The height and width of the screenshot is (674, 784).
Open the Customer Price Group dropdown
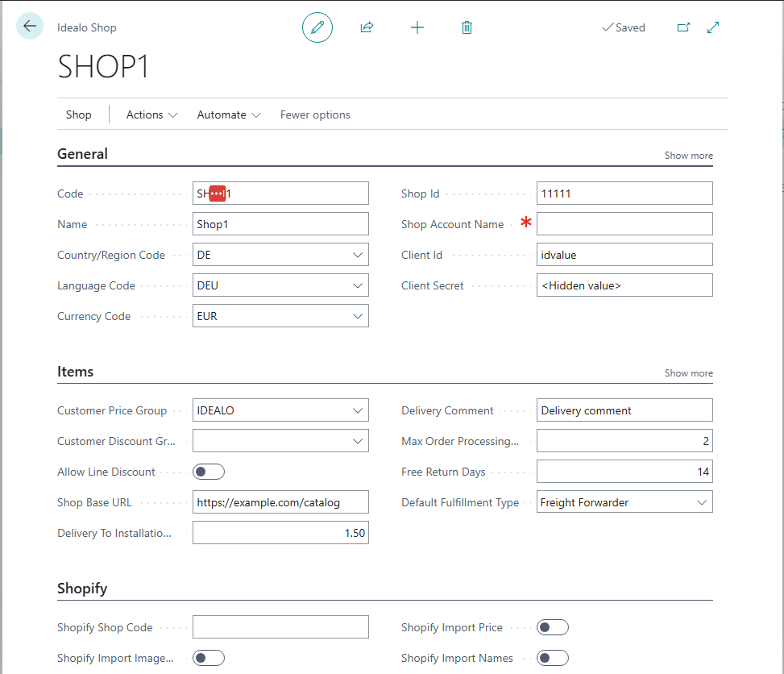[358, 410]
